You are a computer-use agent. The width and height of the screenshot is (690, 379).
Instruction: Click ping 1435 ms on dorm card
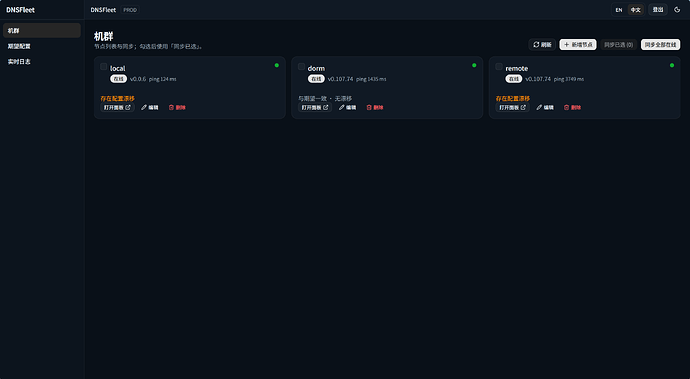click(371, 79)
